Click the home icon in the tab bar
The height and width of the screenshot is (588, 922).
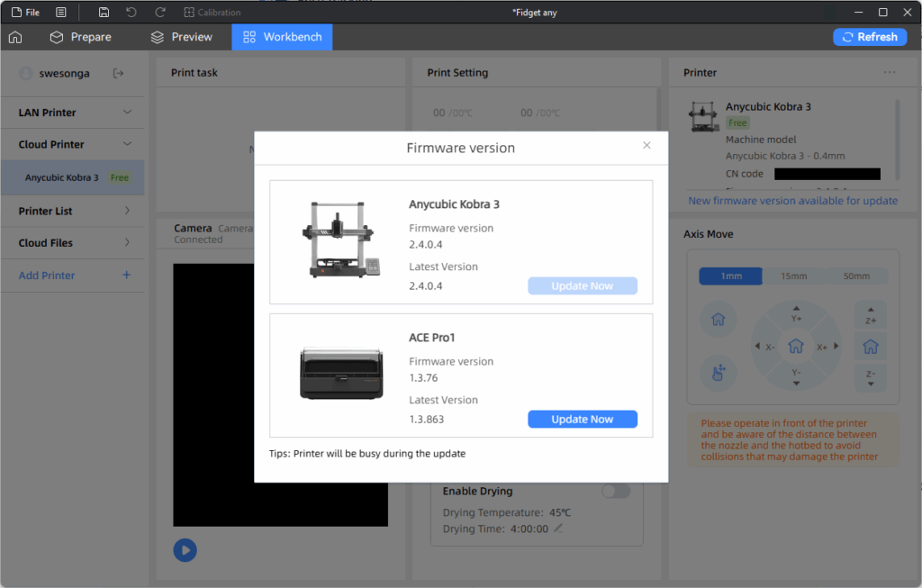tap(15, 37)
